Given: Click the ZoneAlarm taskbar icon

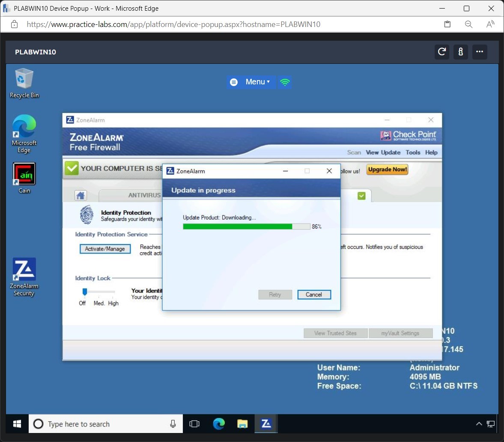Looking at the screenshot, I should pos(266,424).
